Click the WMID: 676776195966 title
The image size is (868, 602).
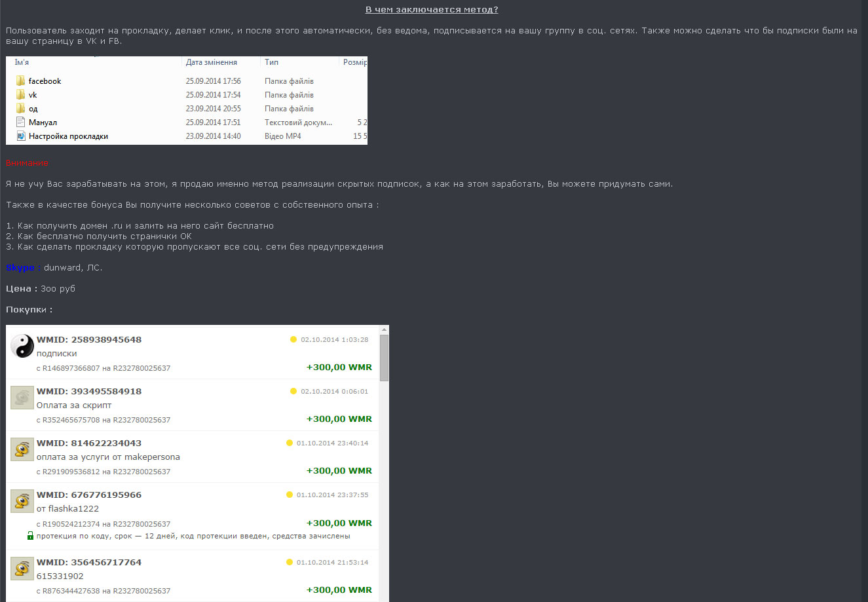coord(89,495)
